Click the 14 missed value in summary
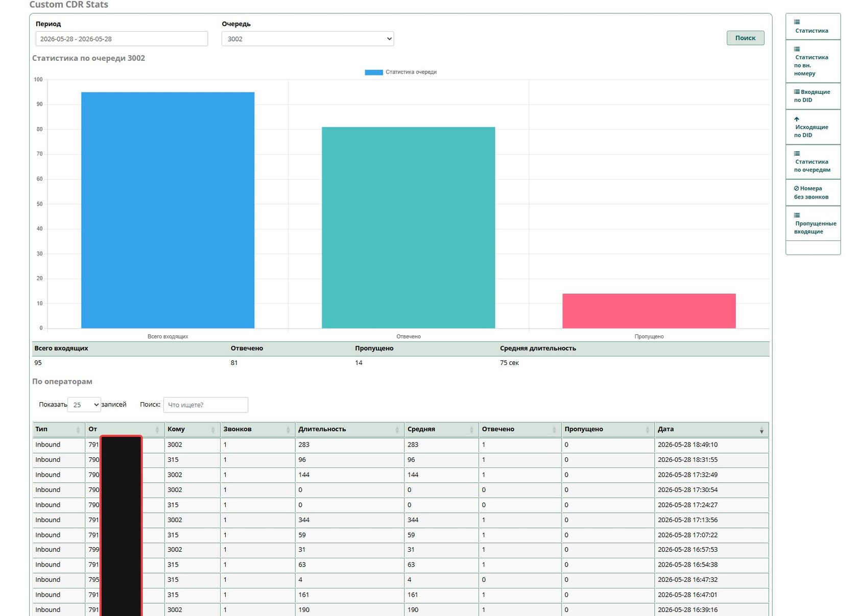The image size is (858, 616). click(x=359, y=363)
